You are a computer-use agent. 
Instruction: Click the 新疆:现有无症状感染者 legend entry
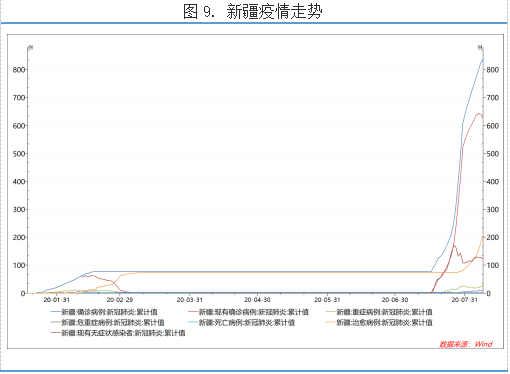(x=118, y=333)
